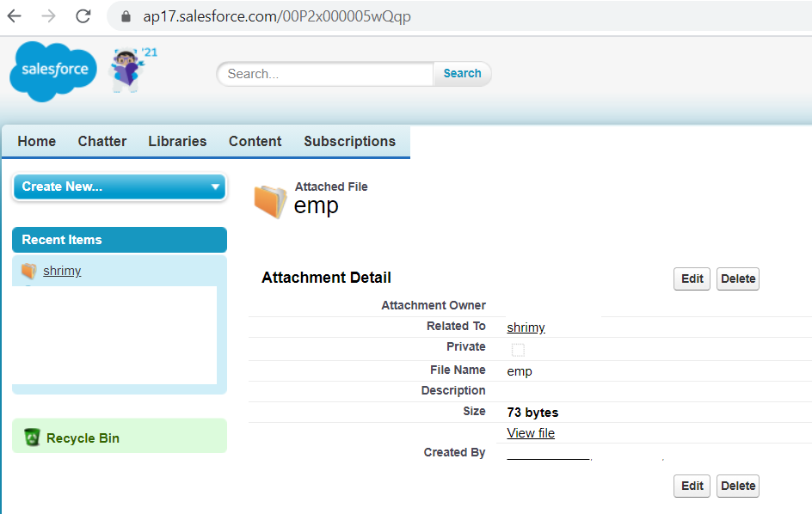This screenshot has width=812, height=514.
Task: Click the emp attached file folder icon
Action: (x=270, y=200)
